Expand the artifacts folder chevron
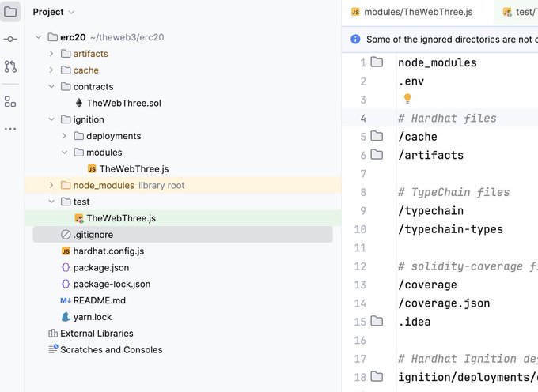Viewport: 538px width, 392px height. [x=51, y=54]
